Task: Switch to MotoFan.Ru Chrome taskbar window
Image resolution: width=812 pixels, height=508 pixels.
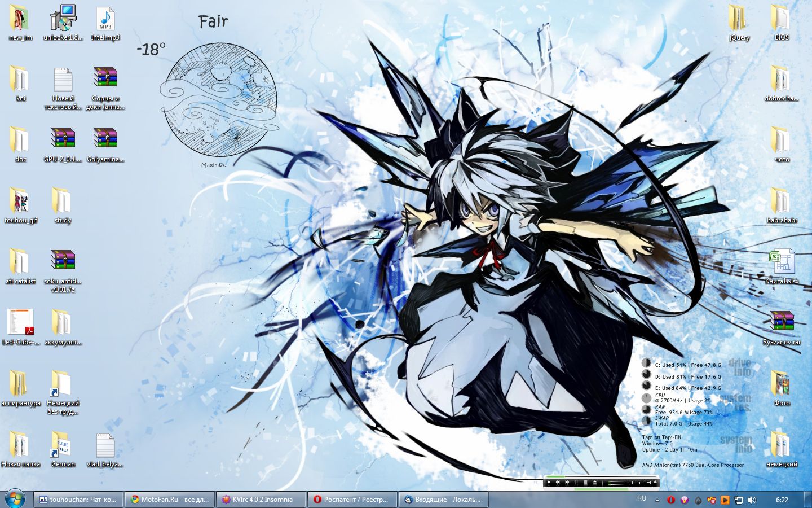Action: (x=169, y=500)
